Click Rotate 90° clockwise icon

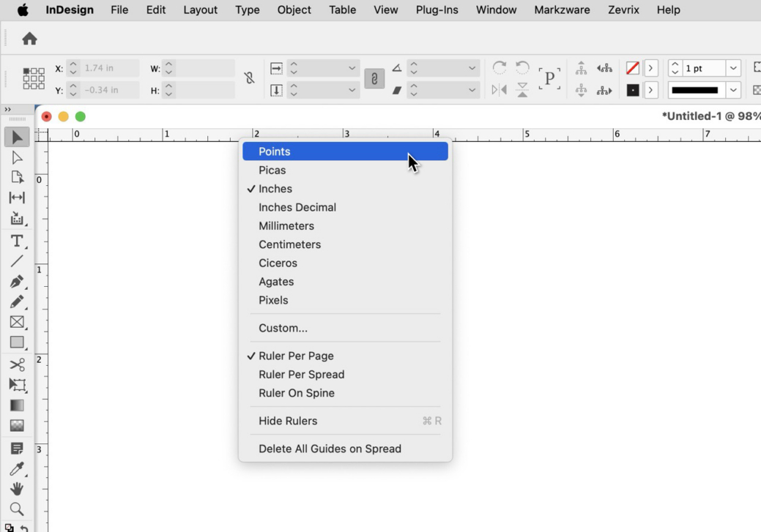(x=500, y=67)
